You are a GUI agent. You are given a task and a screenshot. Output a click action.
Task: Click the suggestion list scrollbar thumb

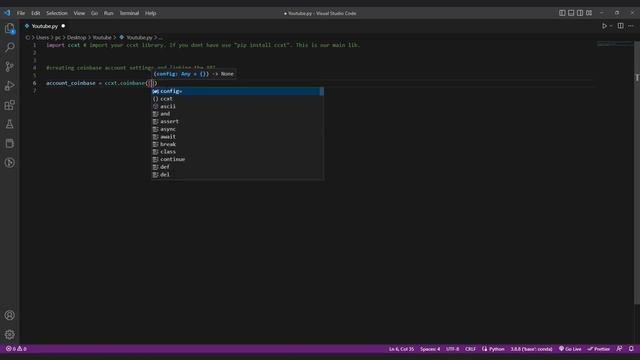click(322, 91)
